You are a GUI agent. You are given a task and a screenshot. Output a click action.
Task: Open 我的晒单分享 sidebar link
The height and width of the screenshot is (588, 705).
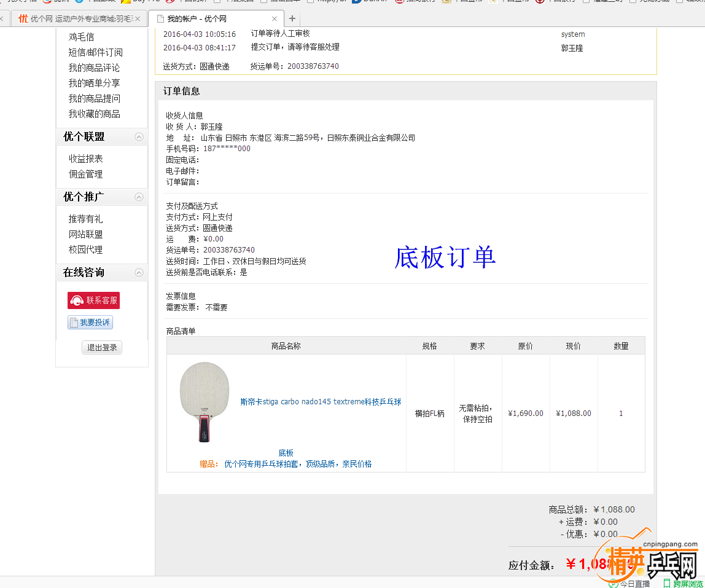point(94,83)
